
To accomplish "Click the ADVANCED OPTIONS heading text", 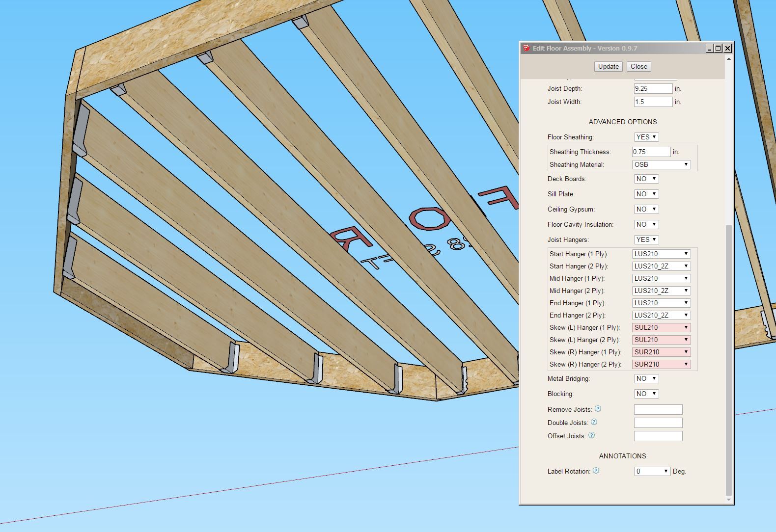I will (623, 122).
